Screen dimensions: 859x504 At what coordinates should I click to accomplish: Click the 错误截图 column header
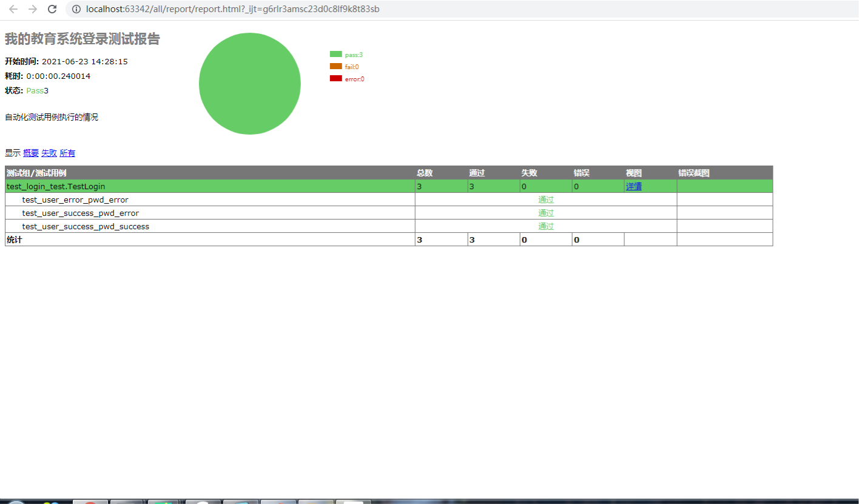pyautogui.click(x=694, y=173)
